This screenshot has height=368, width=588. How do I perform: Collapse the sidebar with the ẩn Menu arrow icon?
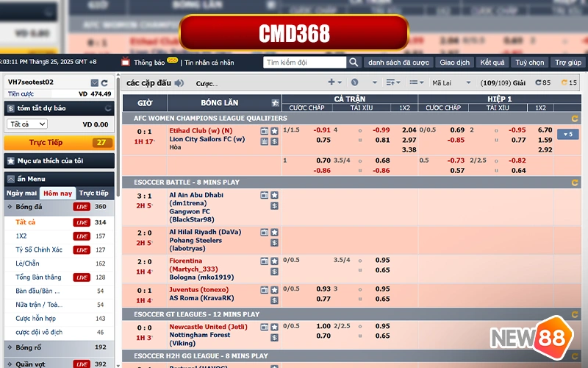11,179
